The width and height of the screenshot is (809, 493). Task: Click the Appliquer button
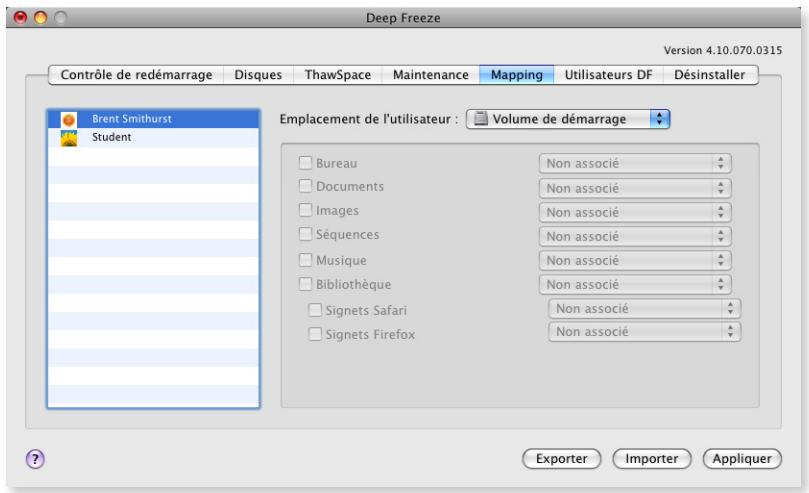point(742,458)
